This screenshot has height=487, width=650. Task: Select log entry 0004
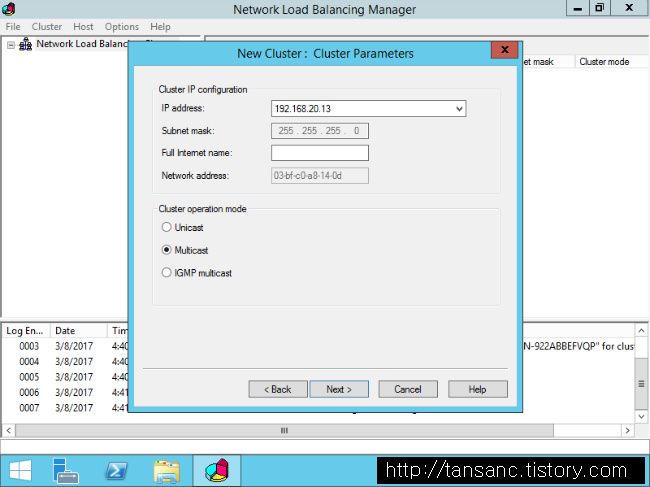click(x=29, y=361)
